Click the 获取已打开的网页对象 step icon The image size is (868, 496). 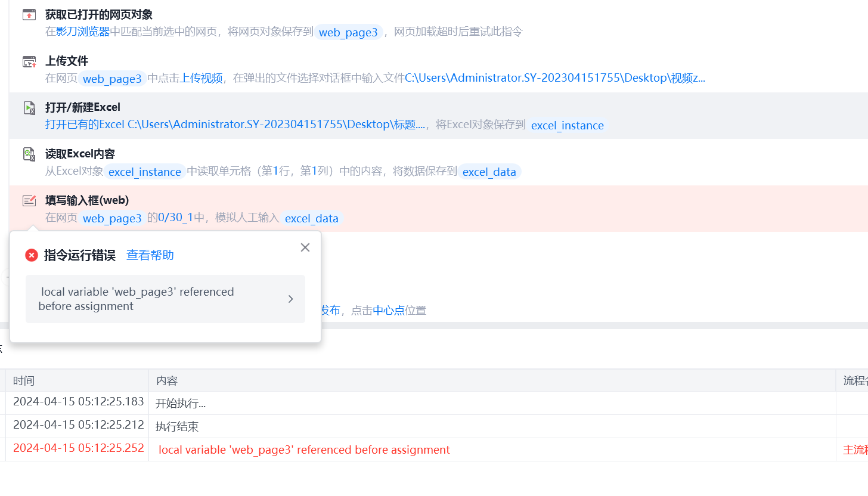point(29,15)
